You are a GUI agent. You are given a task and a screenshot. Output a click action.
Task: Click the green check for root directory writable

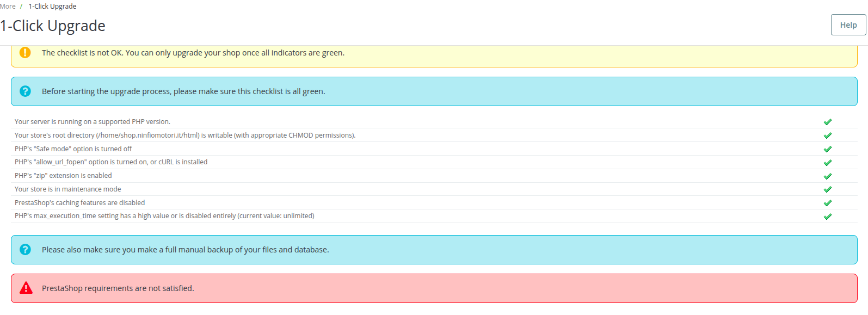827,135
